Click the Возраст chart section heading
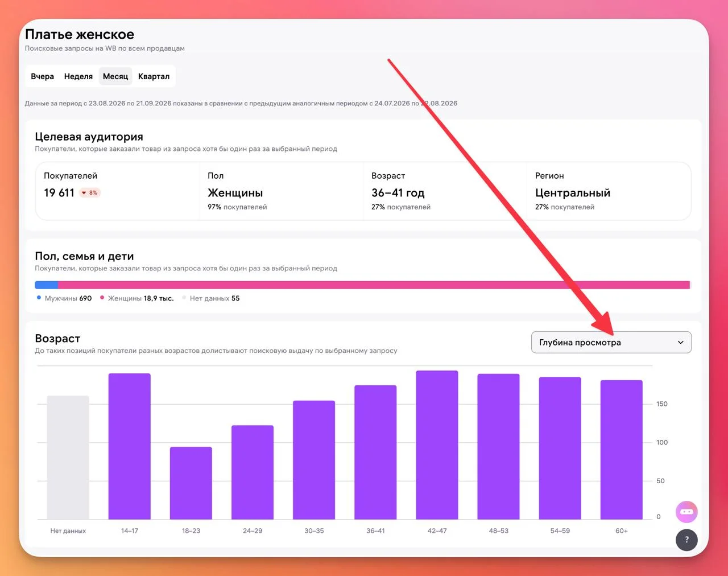Image resolution: width=728 pixels, height=576 pixels. tap(57, 339)
